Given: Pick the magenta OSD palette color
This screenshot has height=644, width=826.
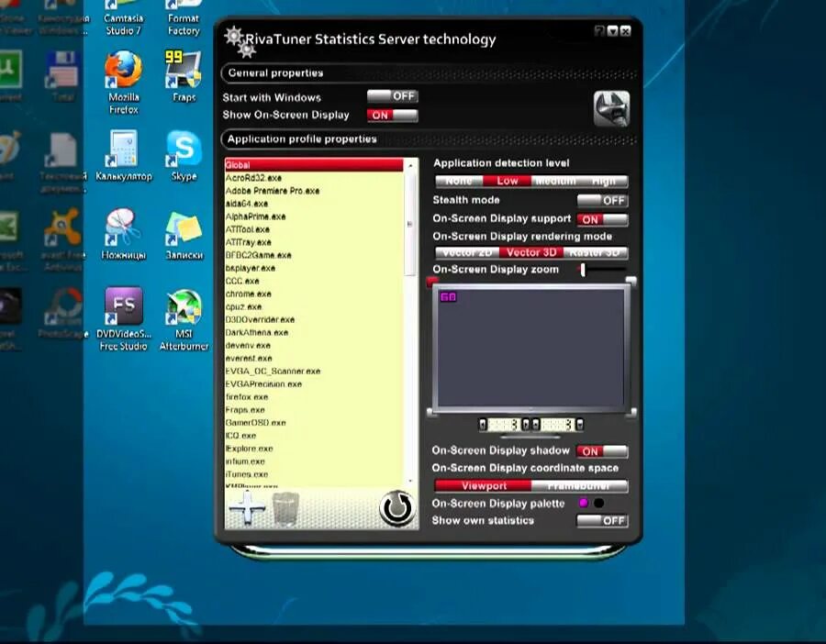Looking at the screenshot, I should 583,503.
